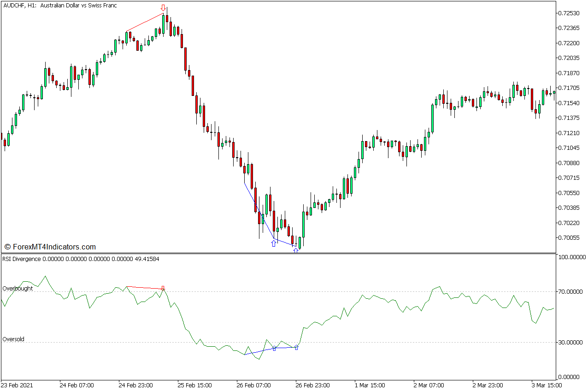Screen dimensions: 588x391
Task: Click the blue buy arrow at the lowest candle
Action: pos(296,249)
